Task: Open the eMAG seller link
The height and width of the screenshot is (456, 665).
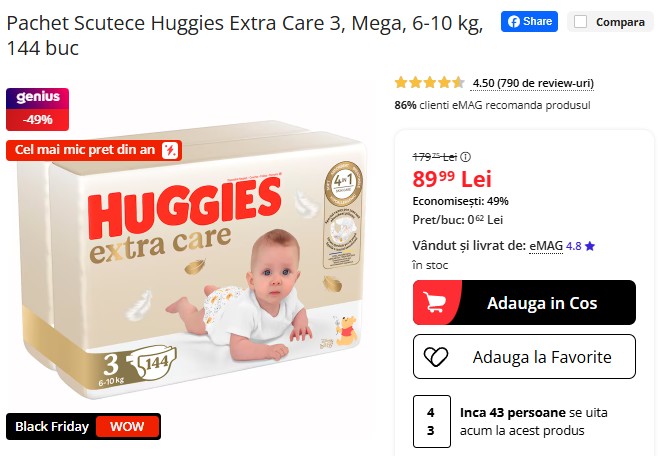Action: (x=546, y=246)
